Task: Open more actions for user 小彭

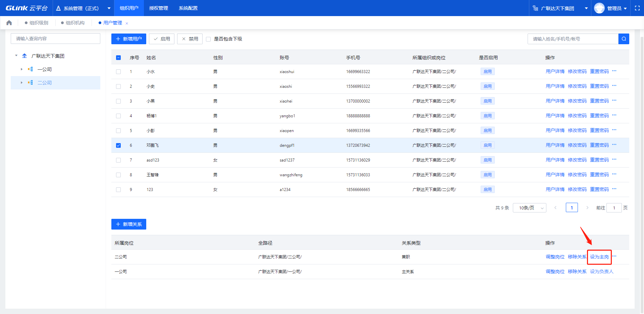Action: [x=614, y=130]
